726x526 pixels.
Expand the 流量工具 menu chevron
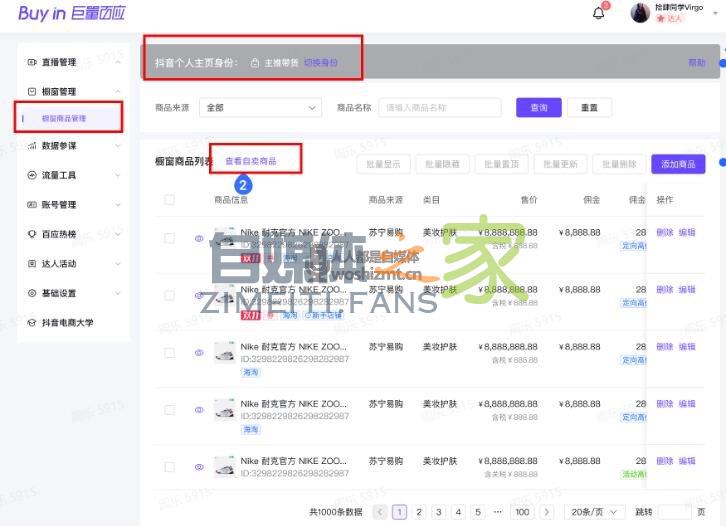[x=118, y=175]
